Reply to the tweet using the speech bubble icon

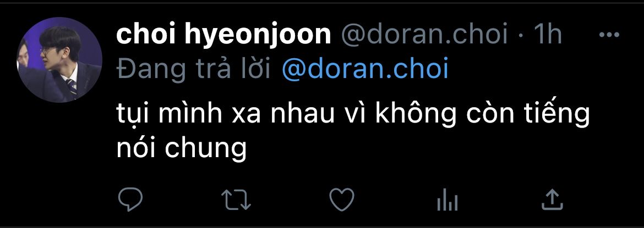click(x=130, y=199)
